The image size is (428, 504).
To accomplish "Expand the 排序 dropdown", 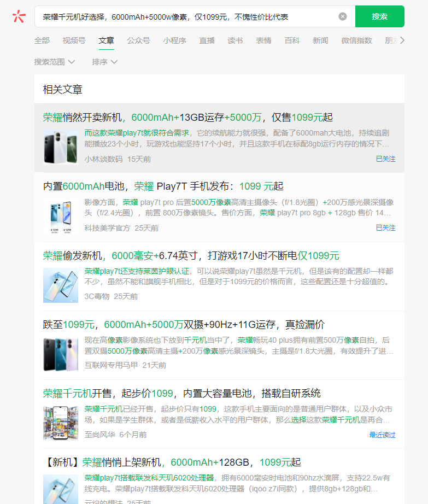I will pyautogui.click(x=104, y=62).
